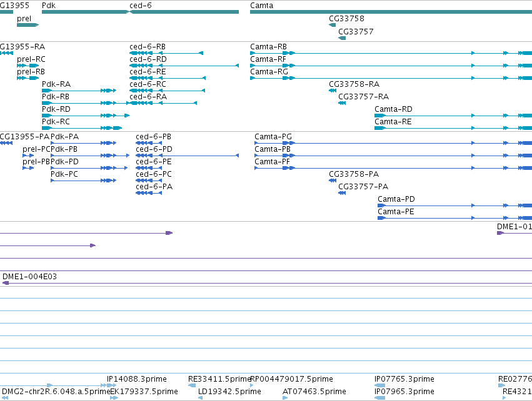
Task: Click the CG33758-RA transcript label
Action: pyautogui.click(x=354, y=84)
